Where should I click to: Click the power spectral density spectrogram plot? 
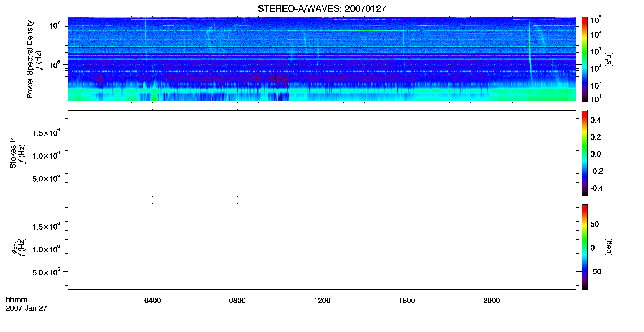322,59
